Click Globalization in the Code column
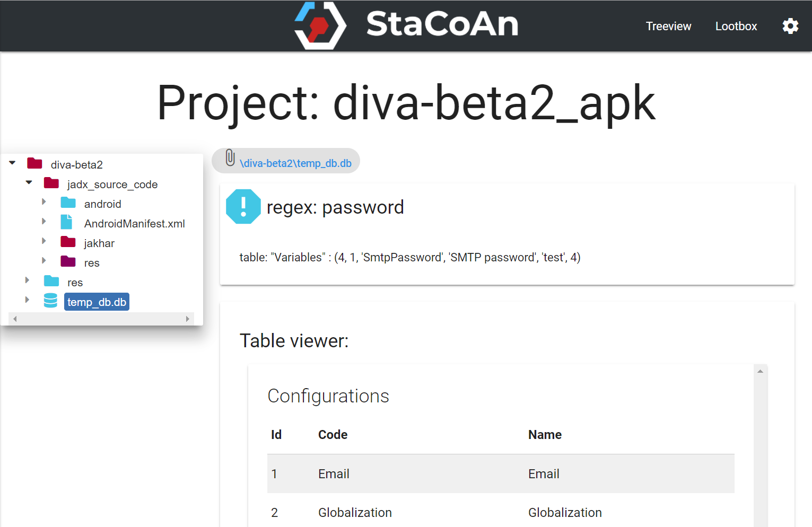812x527 pixels. [x=355, y=513]
